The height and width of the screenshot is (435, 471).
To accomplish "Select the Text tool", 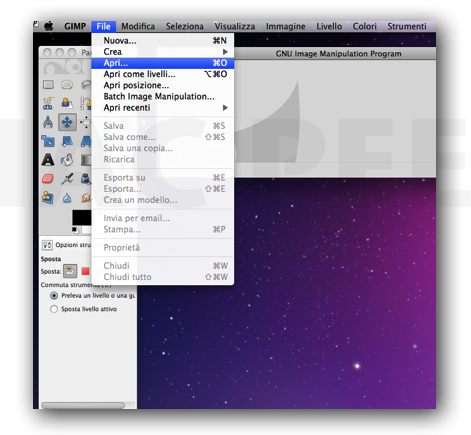I will [48, 160].
